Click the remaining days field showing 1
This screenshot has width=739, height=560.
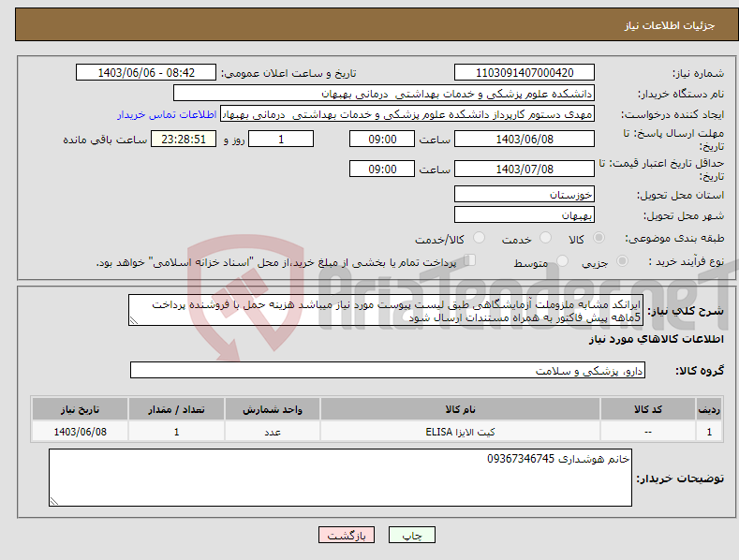281,139
